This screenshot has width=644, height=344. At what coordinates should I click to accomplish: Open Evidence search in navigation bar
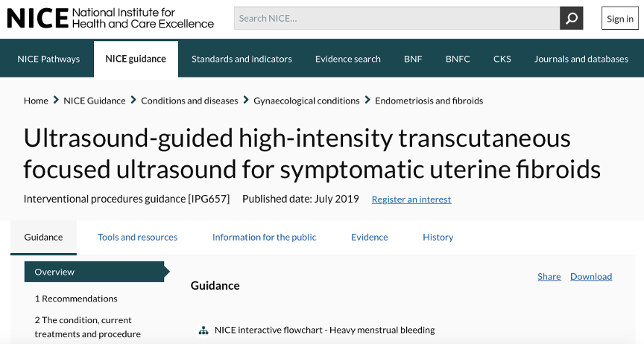(x=348, y=59)
